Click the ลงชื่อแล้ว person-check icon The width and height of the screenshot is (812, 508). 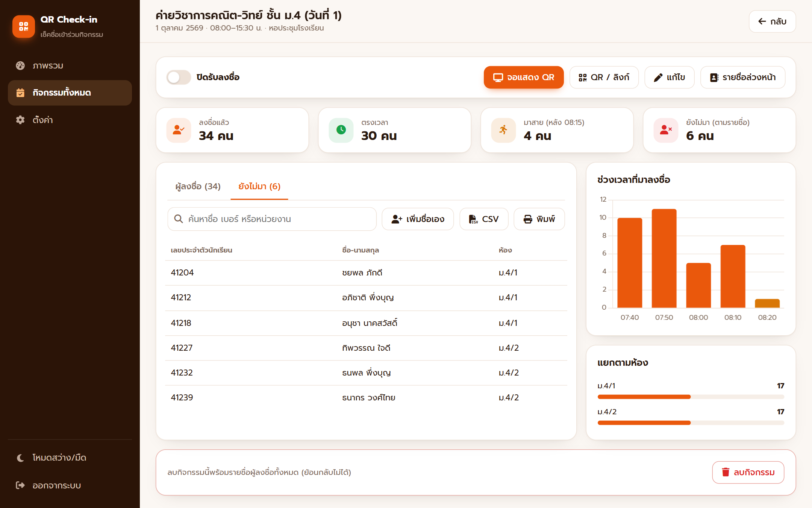tap(179, 130)
